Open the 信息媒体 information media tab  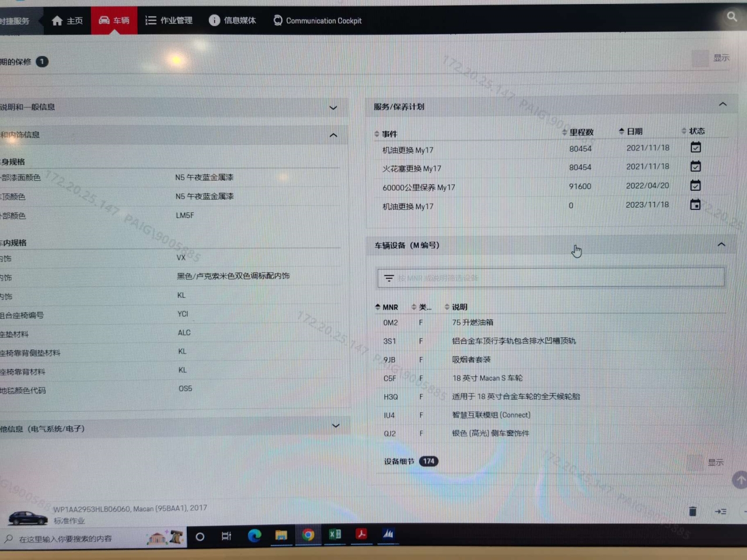pos(232,20)
